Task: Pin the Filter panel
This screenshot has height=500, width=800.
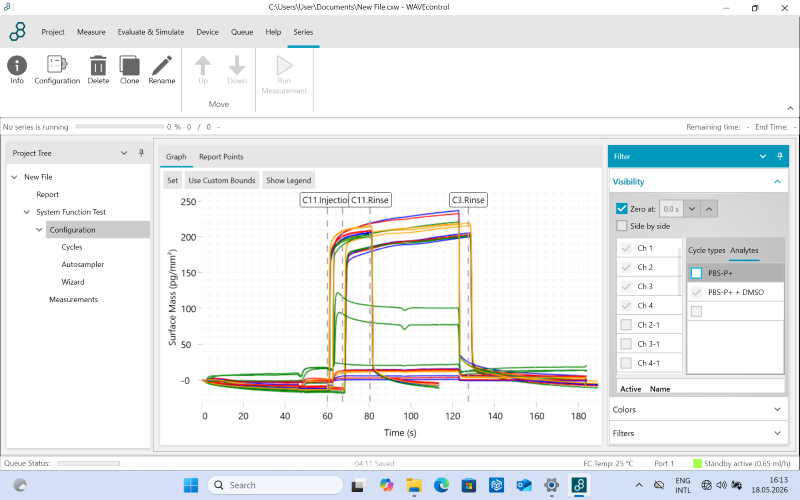Action: click(780, 156)
